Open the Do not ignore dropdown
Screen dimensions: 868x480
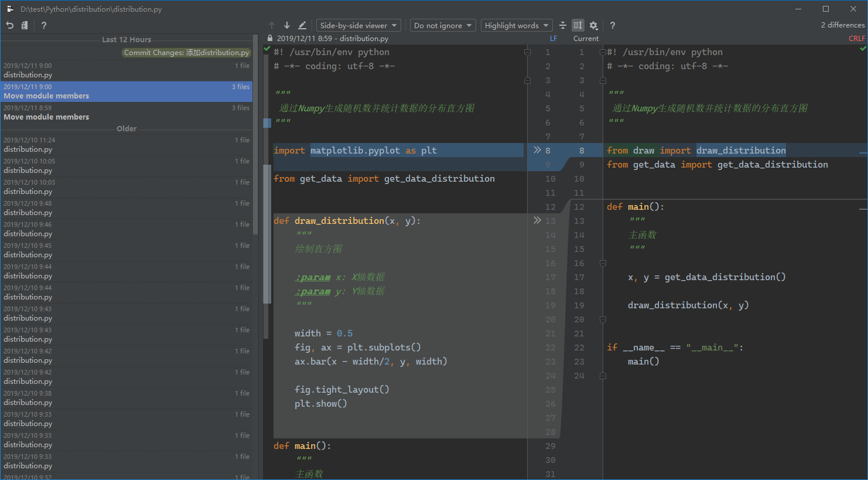(x=443, y=25)
